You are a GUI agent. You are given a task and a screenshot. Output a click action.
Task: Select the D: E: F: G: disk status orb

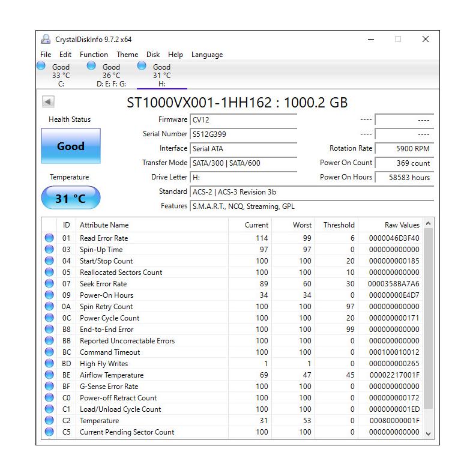coord(91,66)
